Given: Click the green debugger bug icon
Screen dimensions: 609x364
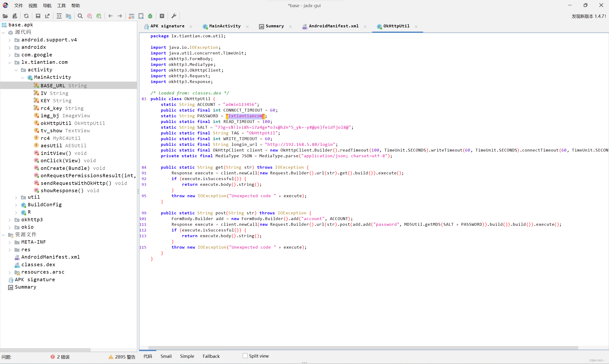Looking at the screenshot, I should (x=150, y=16).
